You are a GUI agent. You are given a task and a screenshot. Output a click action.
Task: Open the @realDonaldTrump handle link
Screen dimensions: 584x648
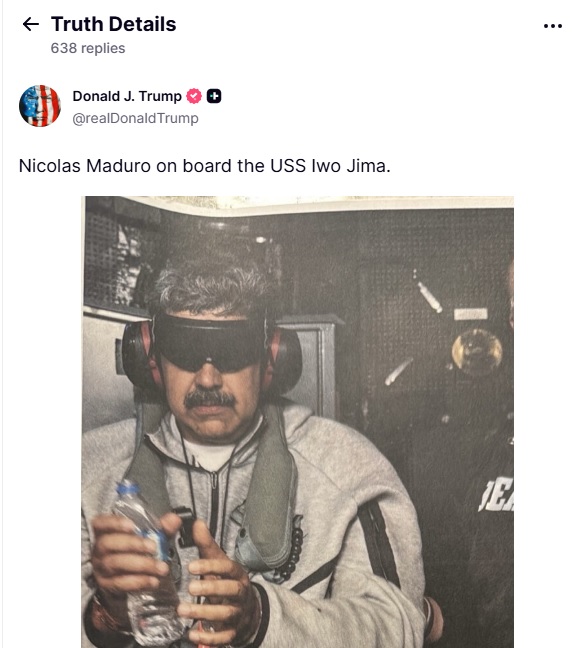(135, 119)
